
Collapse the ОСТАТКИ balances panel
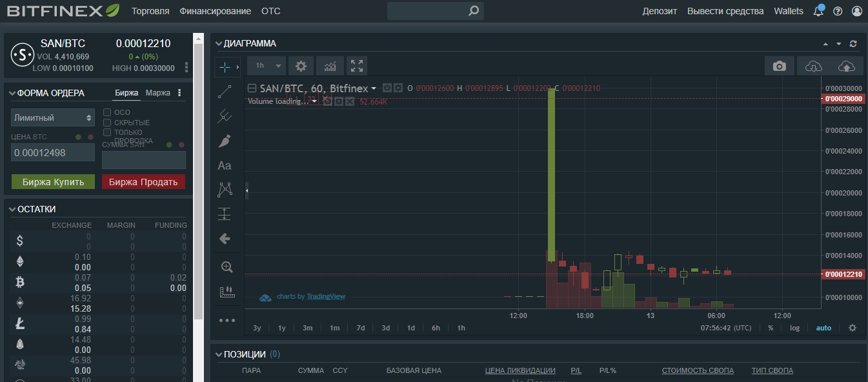tap(12, 209)
